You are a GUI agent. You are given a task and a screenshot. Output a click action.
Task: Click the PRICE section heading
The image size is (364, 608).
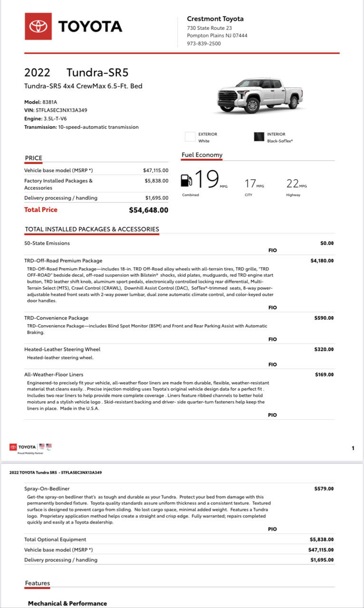click(33, 158)
